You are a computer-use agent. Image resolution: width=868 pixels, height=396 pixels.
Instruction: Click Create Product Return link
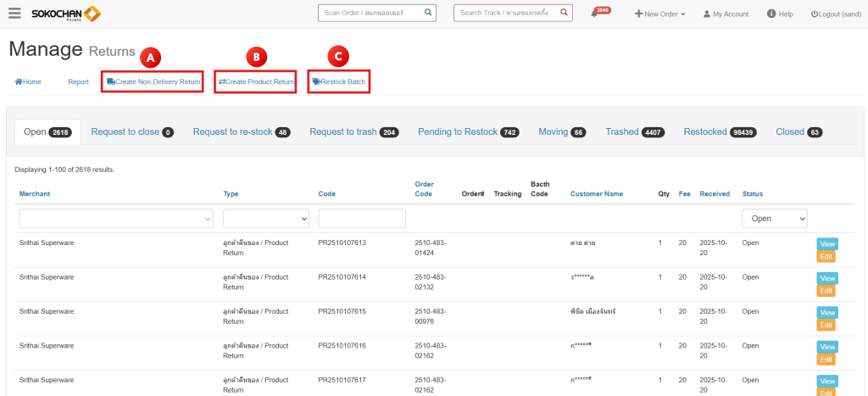tap(256, 82)
